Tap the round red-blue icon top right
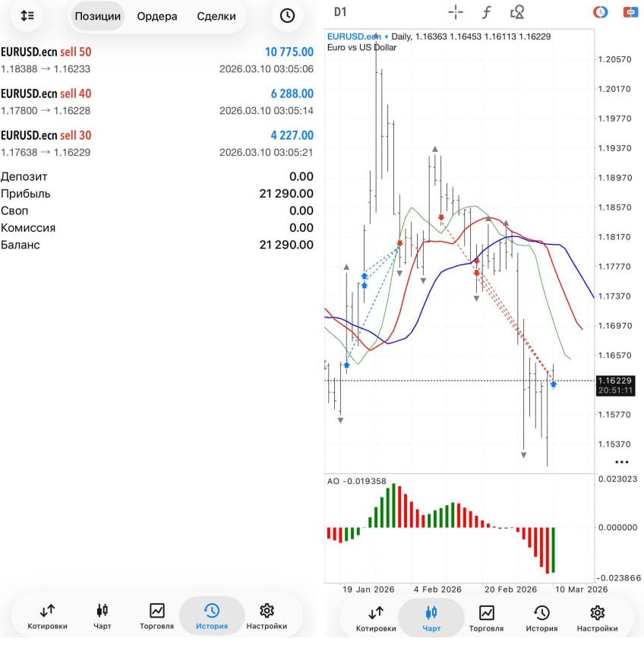 click(600, 12)
